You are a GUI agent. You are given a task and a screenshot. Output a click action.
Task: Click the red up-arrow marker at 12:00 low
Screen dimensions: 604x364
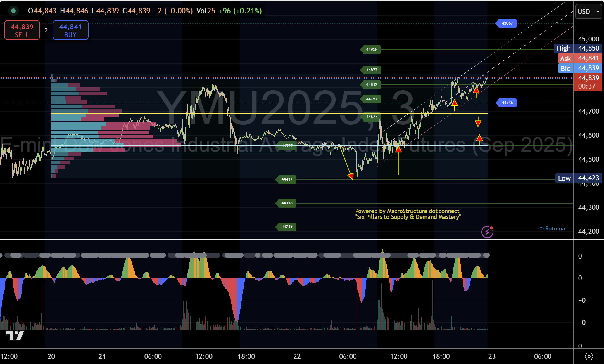tap(398, 150)
